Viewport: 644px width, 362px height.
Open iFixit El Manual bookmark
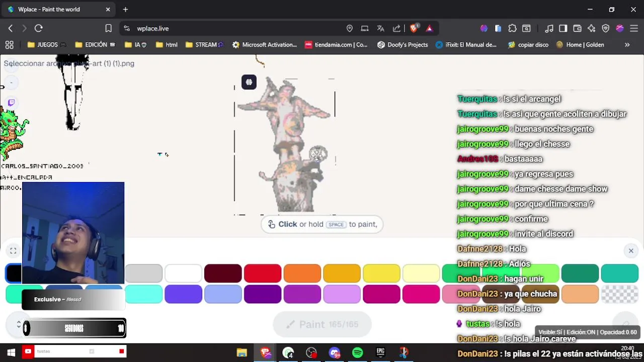tap(466, 45)
